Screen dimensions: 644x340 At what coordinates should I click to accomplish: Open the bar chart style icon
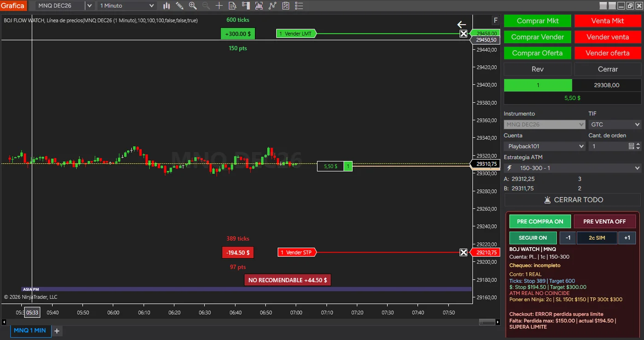[x=167, y=6]
